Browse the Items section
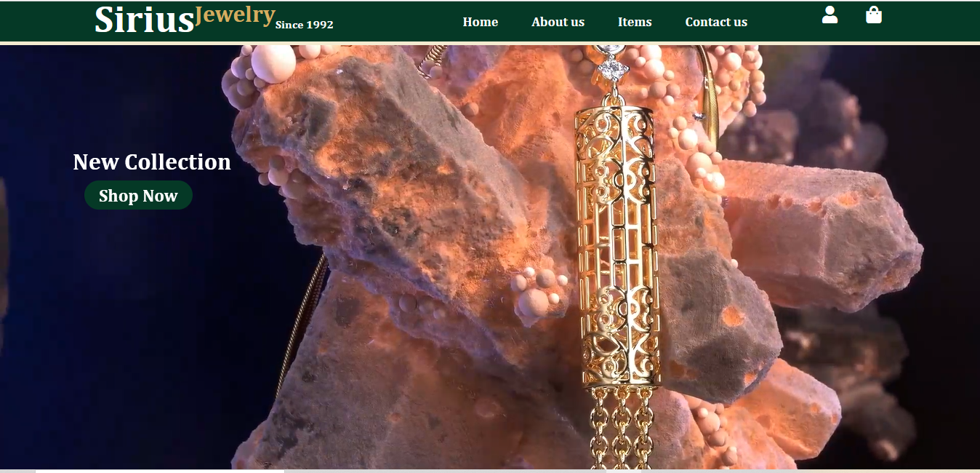This screenshot has height=473, width=980. point(634,22)
